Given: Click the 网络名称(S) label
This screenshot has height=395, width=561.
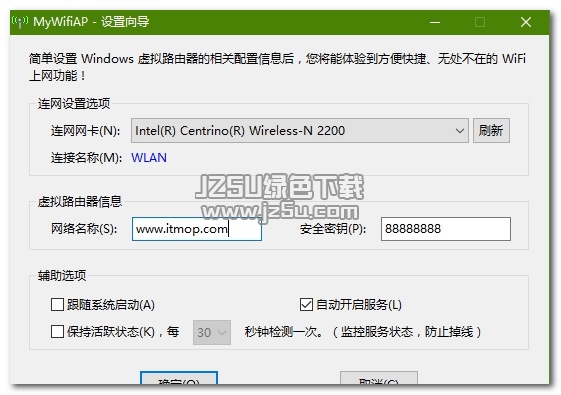Looking at the screenshot, I should coord(84,229).
